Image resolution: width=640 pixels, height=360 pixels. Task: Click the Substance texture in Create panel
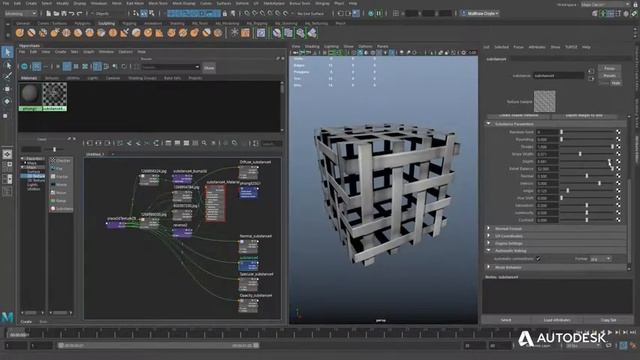coord(60,209)
